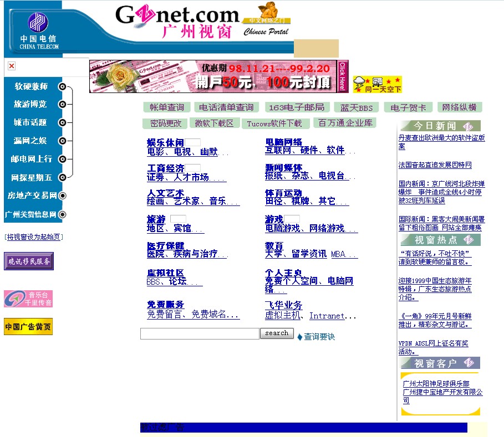
Task: Open the 蓝天BBS tab
Action: (357, 107)
